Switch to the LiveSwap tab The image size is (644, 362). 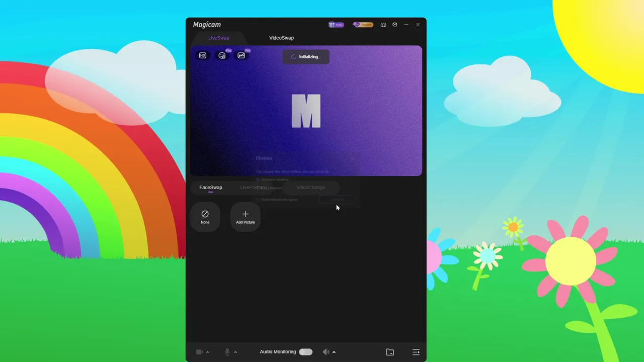(219, 38)
